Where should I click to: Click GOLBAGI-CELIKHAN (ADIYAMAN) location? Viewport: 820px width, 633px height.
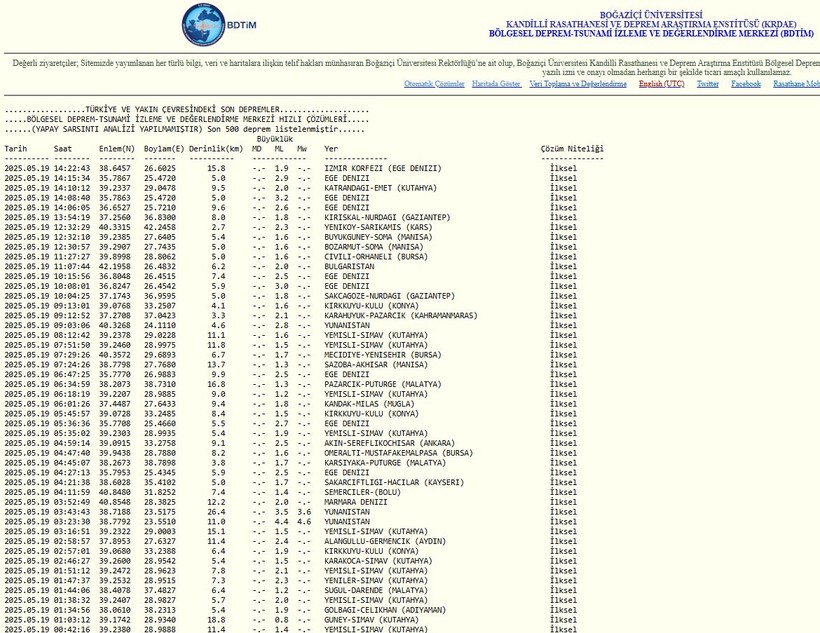pyautogui.click(x=385, y=610)
